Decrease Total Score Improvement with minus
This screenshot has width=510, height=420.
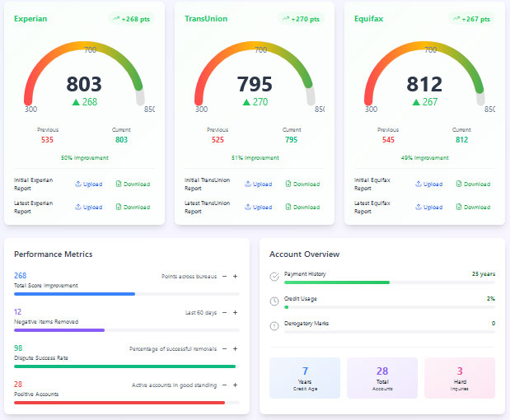pyautogui.click(x=224, y=277)
